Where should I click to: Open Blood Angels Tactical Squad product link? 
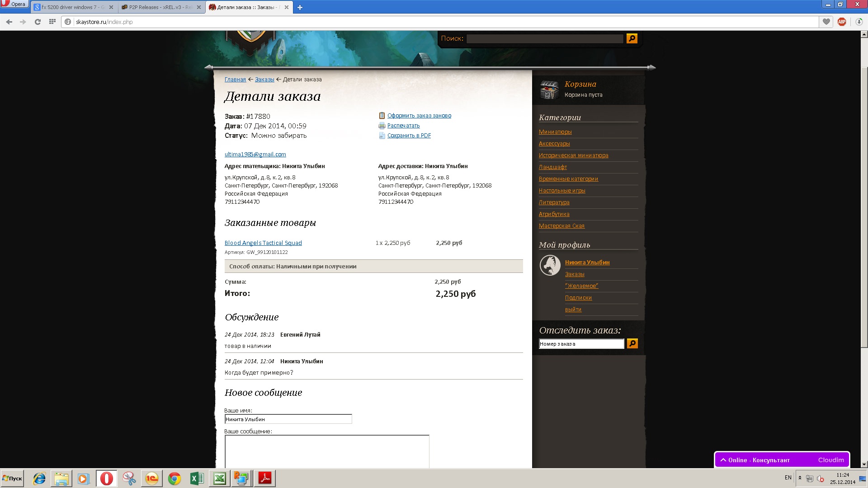[x=263, y=243]
